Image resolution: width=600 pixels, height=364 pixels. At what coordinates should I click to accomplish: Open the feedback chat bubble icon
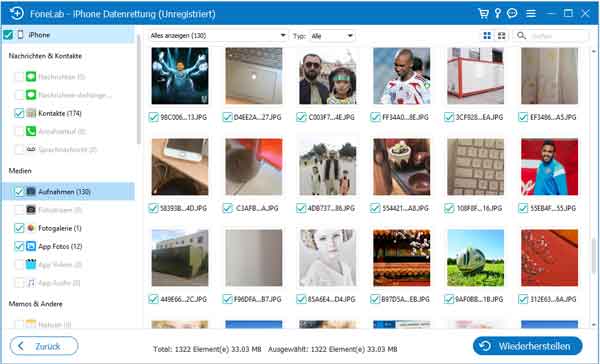tap(512, 13)
